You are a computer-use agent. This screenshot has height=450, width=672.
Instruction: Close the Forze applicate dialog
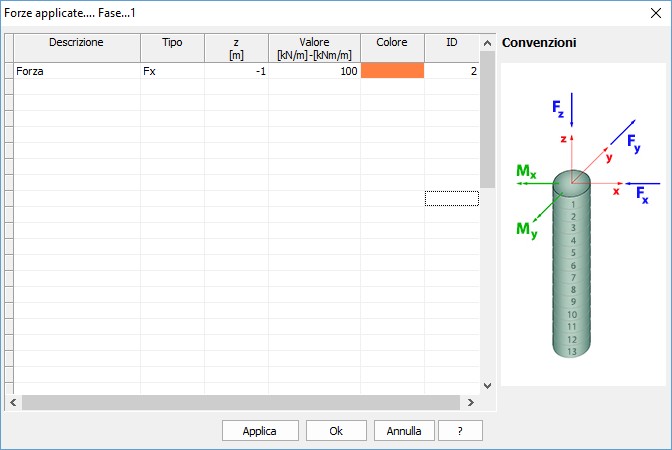[x=654, y=13]
